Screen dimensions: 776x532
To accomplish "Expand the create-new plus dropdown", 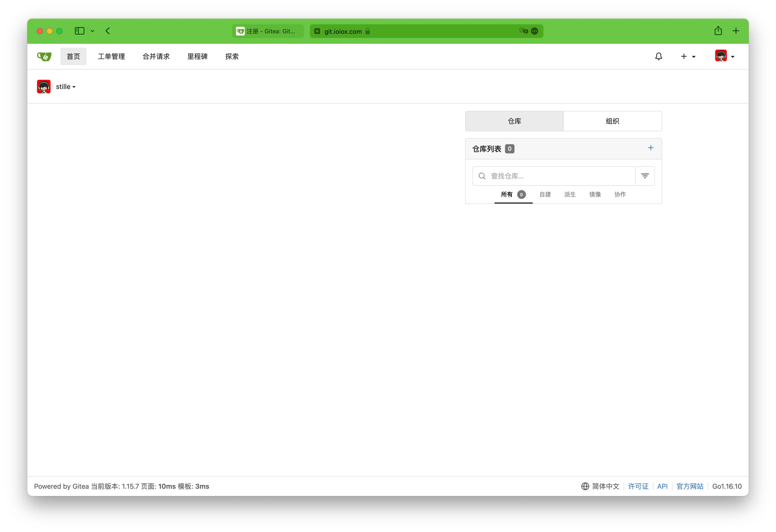I will (x=688, y=56).
